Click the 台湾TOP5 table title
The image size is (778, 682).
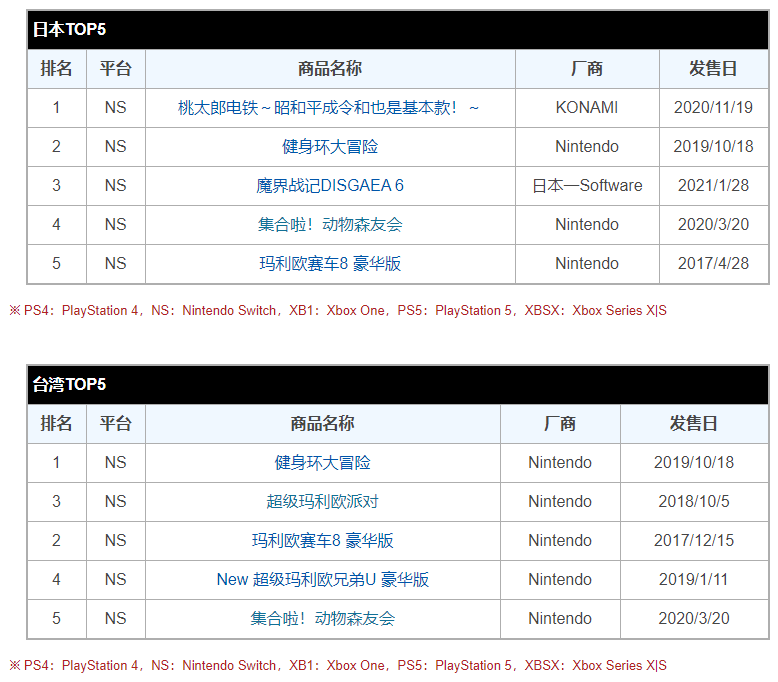(x=69, y=384)
